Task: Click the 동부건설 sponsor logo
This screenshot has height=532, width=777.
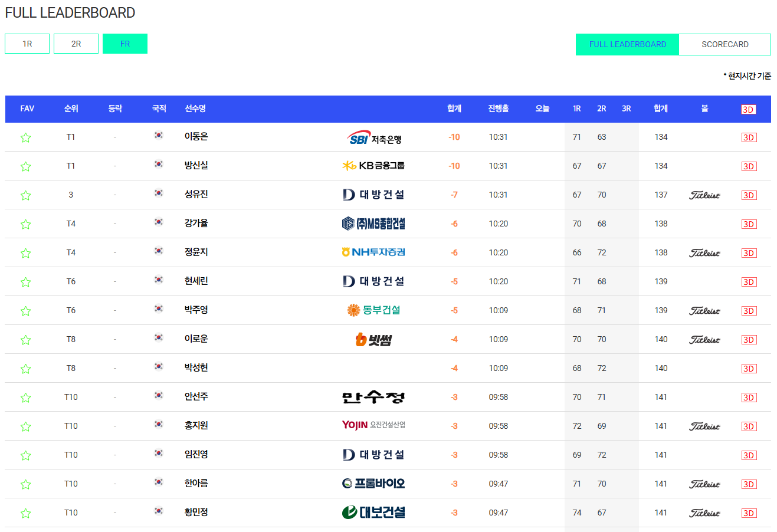Action: [373, 310]
